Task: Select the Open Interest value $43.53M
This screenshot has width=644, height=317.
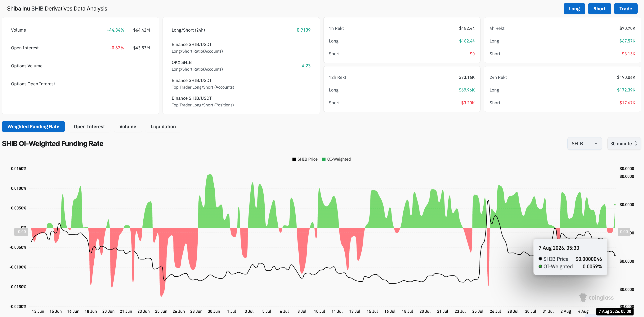Action: (141, 48)
